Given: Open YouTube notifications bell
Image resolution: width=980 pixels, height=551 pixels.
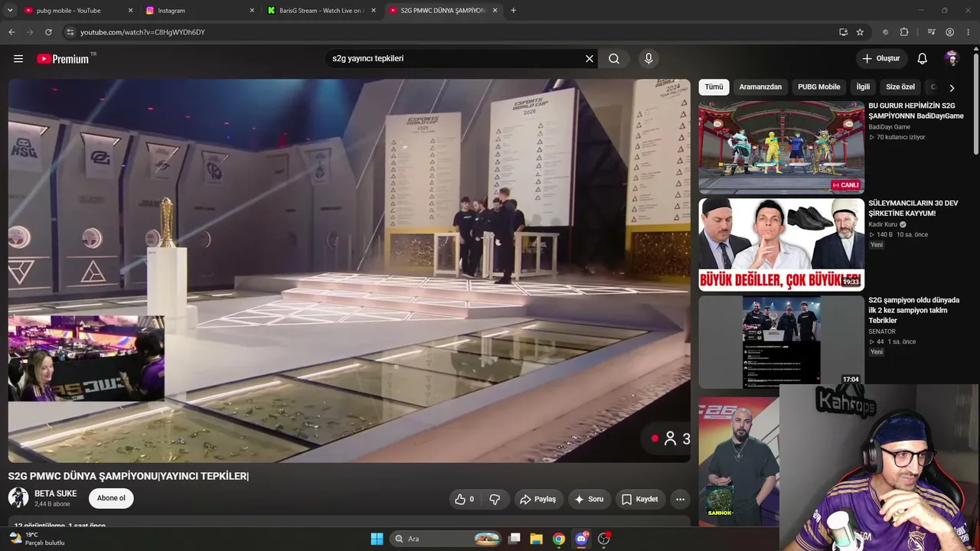Looking at the screenshot, I should 923,59.
